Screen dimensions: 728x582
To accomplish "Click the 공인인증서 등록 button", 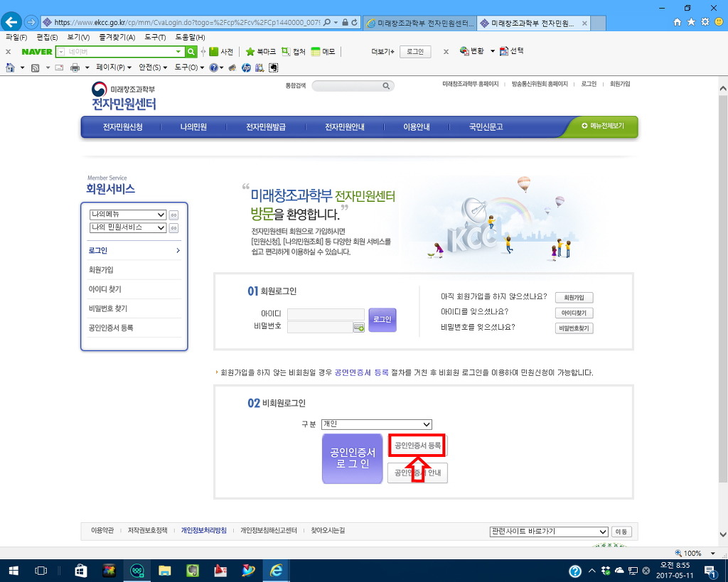I will (x=417, y=446).
